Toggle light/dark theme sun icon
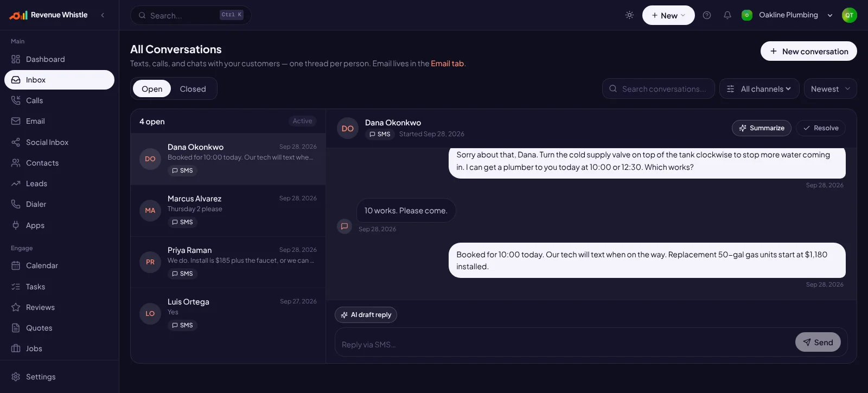Viewport: 868px width, 393px height. coord(629,15)
